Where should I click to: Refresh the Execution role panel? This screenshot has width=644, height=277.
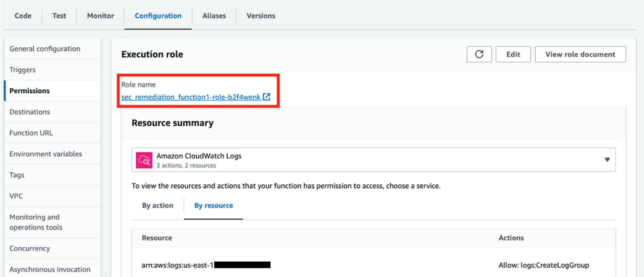(478, 54)
